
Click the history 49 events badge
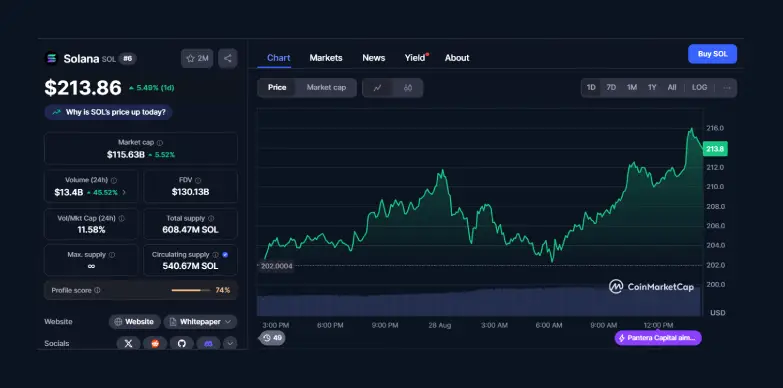pos(272,338)
